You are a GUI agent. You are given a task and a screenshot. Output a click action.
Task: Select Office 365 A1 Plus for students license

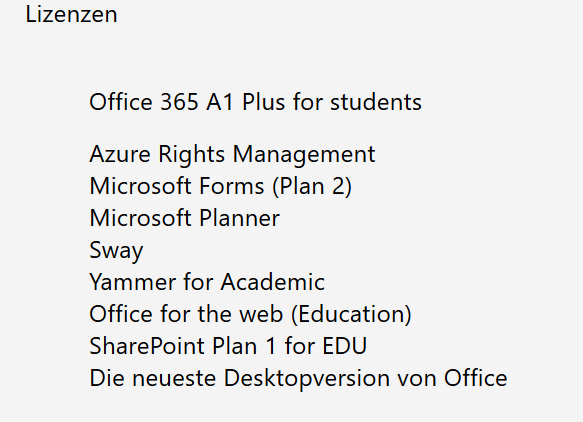[255, 102]
